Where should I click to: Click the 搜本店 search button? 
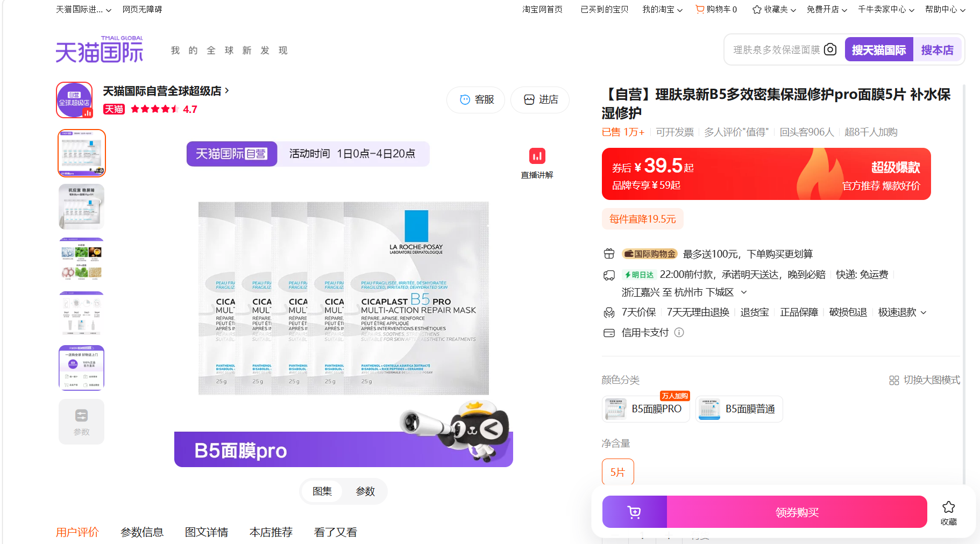[x=937, y=49]
